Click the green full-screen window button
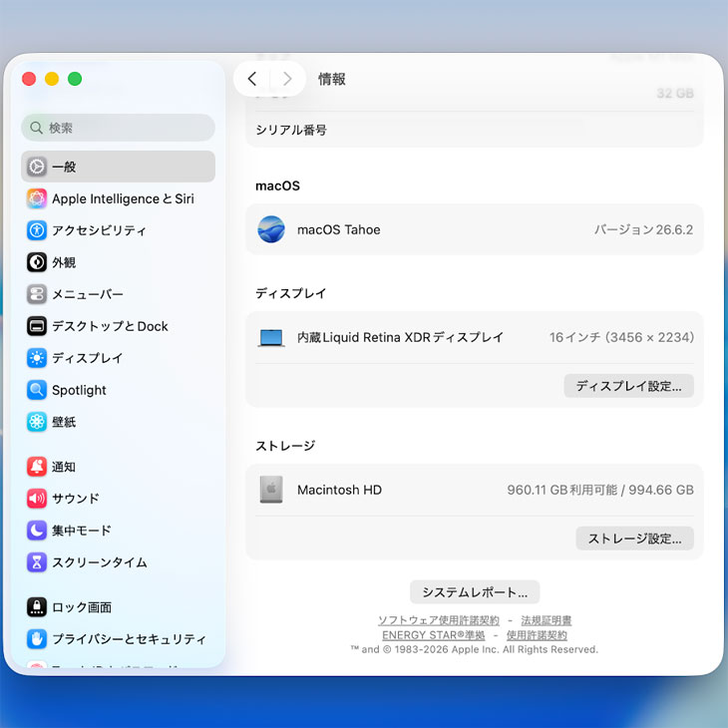Viewport: 728px width, 728px height. pos(75,79)
